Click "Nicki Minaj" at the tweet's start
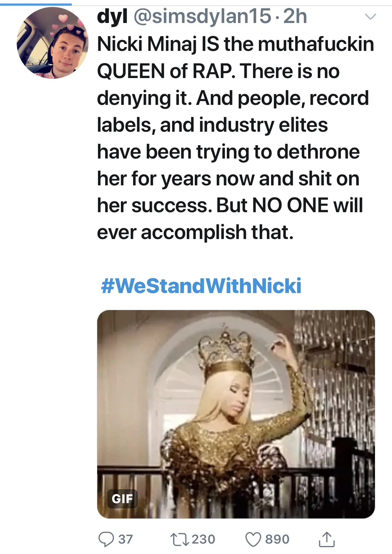 (x=147, y=44)
